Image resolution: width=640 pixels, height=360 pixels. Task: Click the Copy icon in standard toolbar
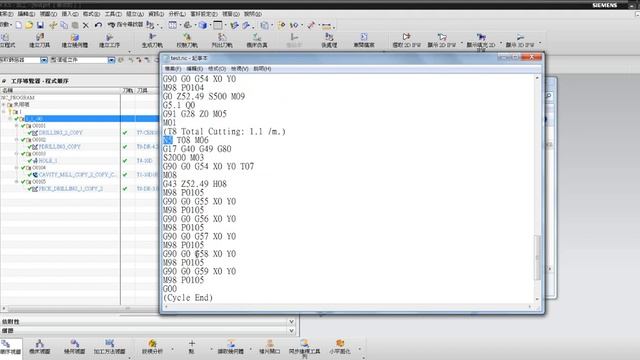(x=64, y=25)
